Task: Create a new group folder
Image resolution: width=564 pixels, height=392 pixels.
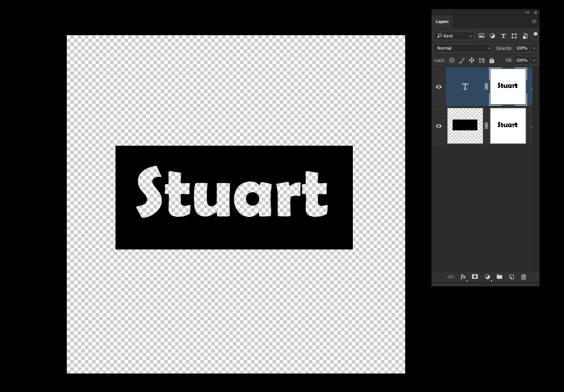Action: point(499,277)
